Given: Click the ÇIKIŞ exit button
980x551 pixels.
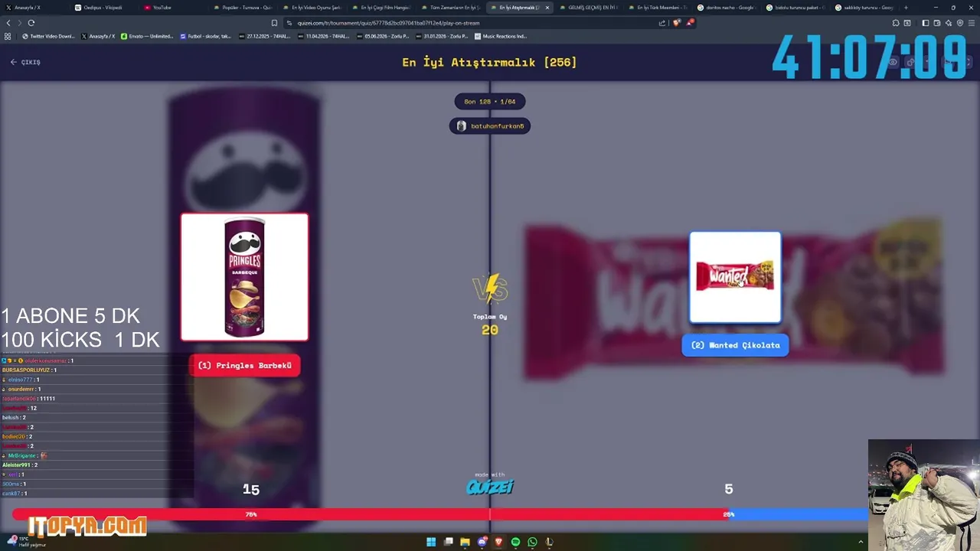Looking at the screenshot, I should coord(25,62).
